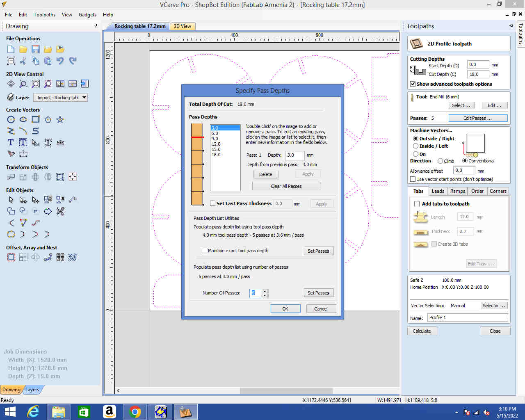Click the Draw Polygon tool

(x=48, y=119)
